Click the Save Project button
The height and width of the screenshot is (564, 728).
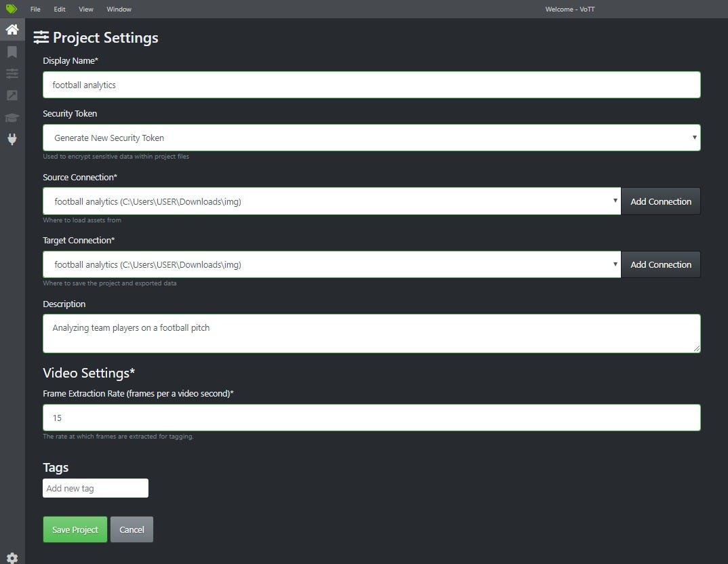tap(75, 529)
